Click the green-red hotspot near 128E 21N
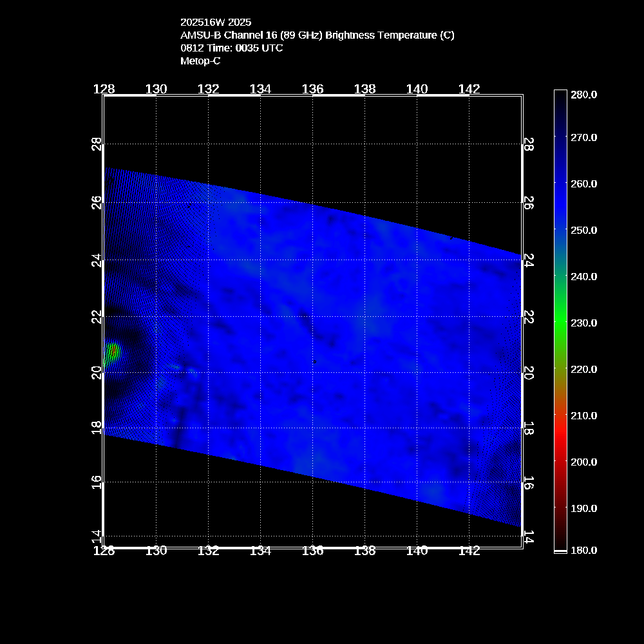The width and height of the screenshot is (644, 644). [x=113, y=352]
